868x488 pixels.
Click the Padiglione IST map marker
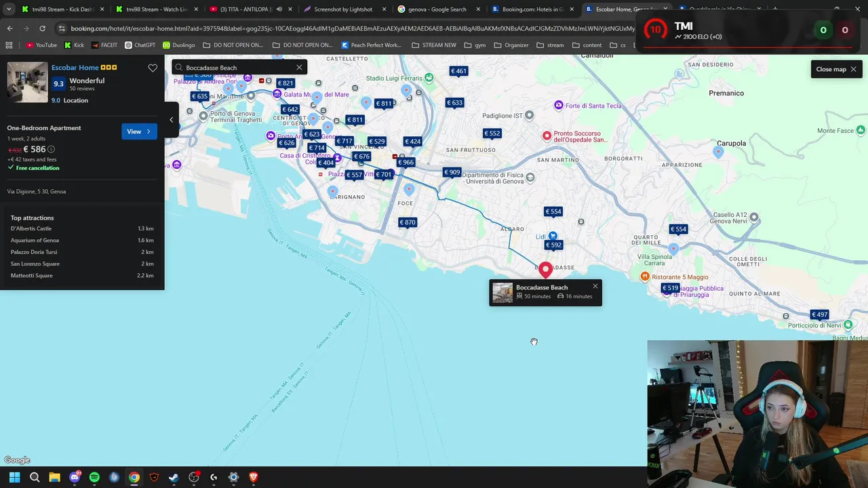click(x=530, y=115)
